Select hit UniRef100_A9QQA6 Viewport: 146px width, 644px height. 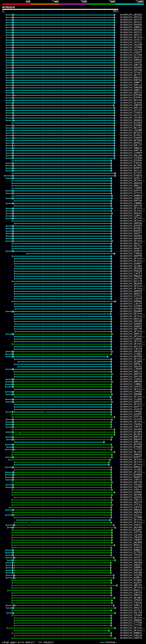tap(131, 301)
